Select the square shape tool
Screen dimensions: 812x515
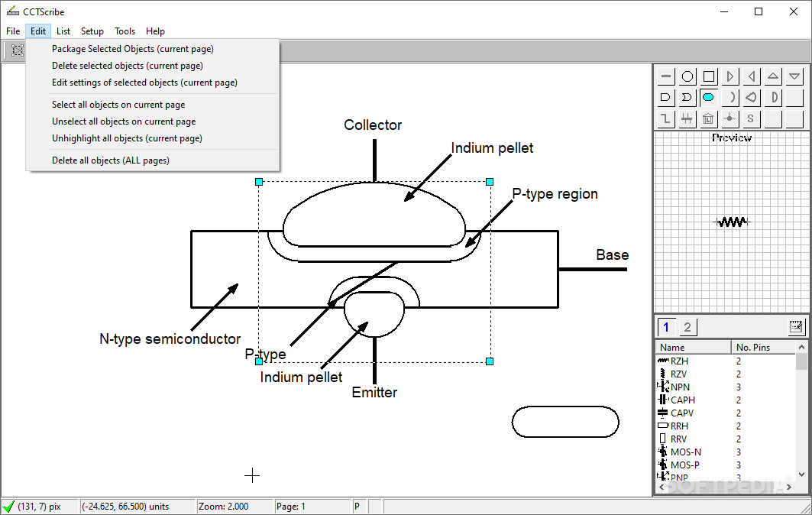pos(709,76)
